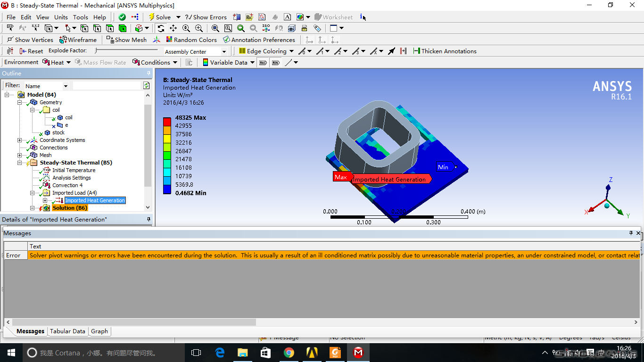Switch to the Graph tab
Image resolution: width=644 pixels, height=362 pixels.
tap(99, 331)
